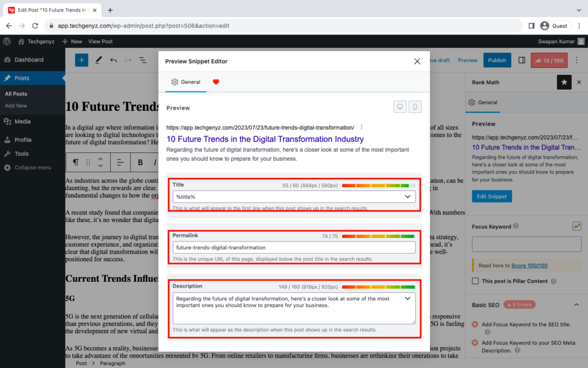Click the Redo arrow in editor toolbar
The image size is (588, 368).
(x=128, y=60)
